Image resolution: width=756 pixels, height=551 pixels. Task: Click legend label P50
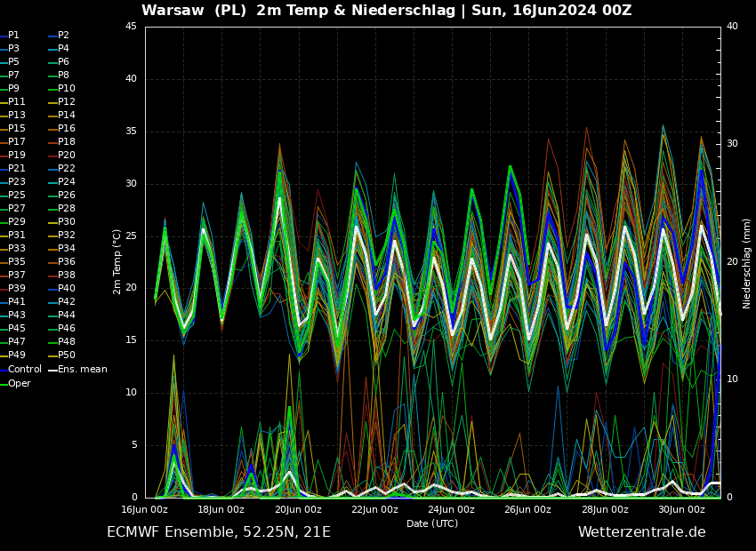[67, 355]
